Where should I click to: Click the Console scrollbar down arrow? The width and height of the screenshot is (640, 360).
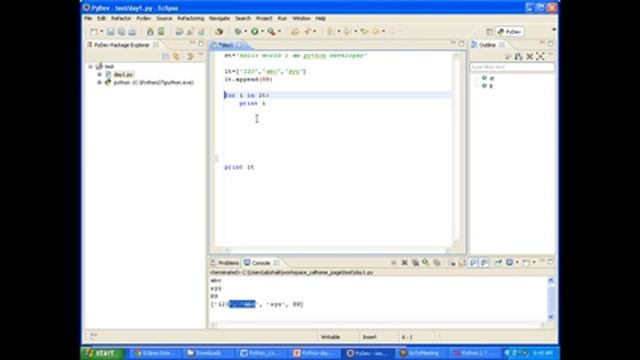point(551,317)
